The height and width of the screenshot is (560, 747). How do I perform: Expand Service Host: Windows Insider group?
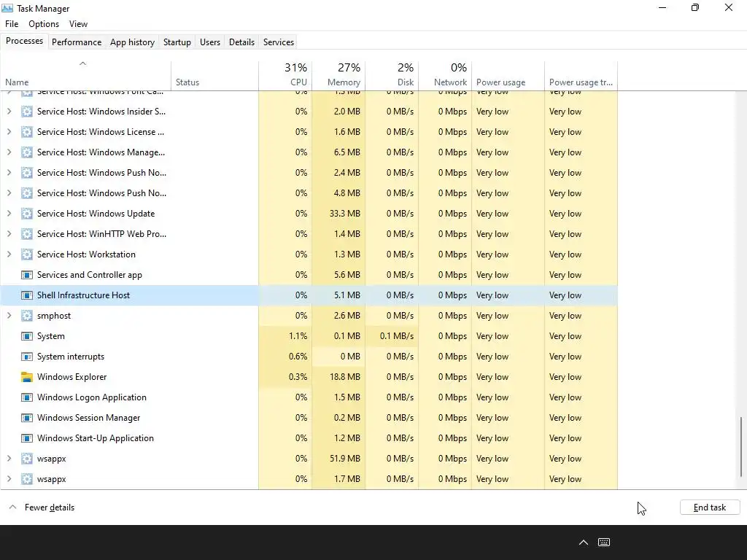click(9, 112)
